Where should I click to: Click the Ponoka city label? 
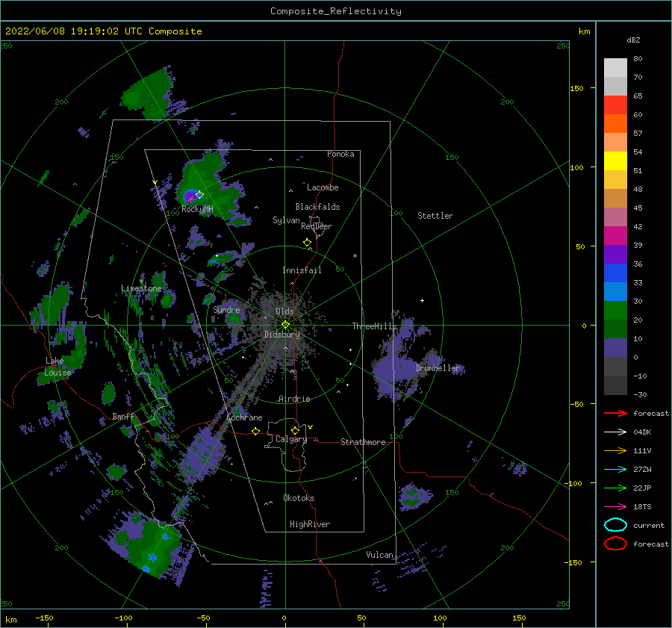coord(340,154)
